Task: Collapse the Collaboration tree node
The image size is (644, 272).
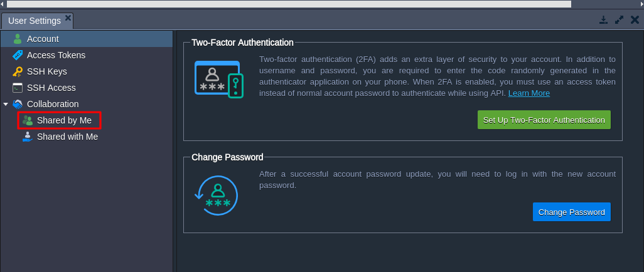Action: 6,104
